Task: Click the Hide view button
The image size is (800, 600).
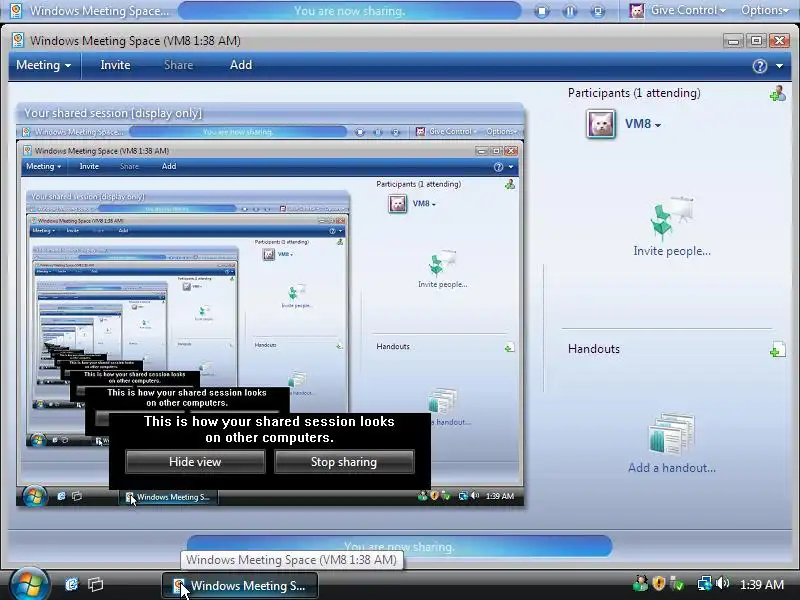Action: click(x=195, y=462)
